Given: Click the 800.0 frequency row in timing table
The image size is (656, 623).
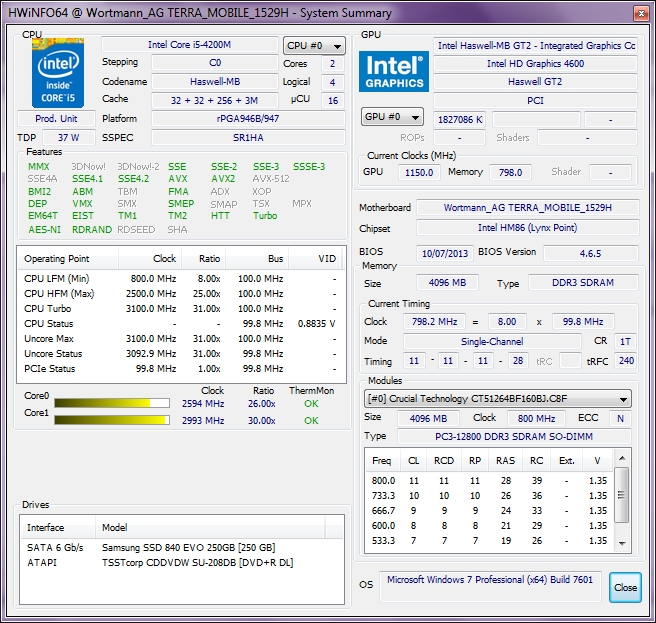Looking at the screenshot, I should coord(489,481).
